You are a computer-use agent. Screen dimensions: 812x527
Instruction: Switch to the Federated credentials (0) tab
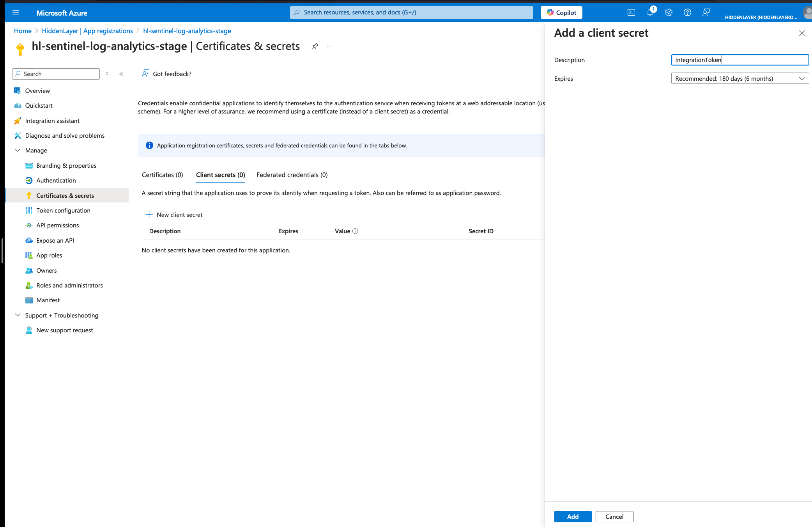point(292,175)
